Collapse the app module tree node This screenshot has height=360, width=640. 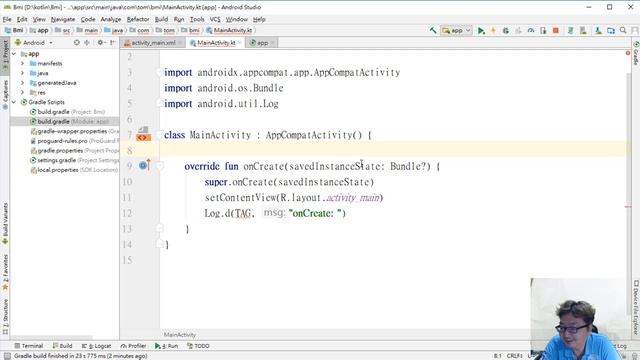(x=14, y=54)
